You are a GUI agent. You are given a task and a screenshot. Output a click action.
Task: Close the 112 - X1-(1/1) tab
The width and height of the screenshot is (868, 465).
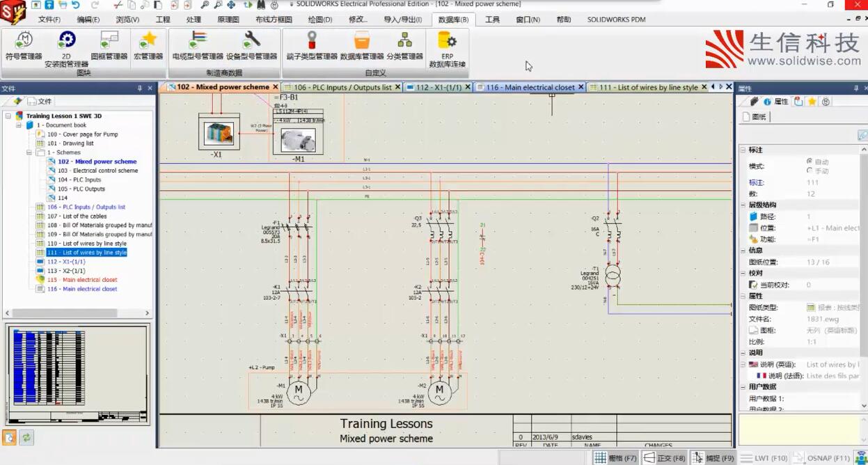[x=468, y=87]
